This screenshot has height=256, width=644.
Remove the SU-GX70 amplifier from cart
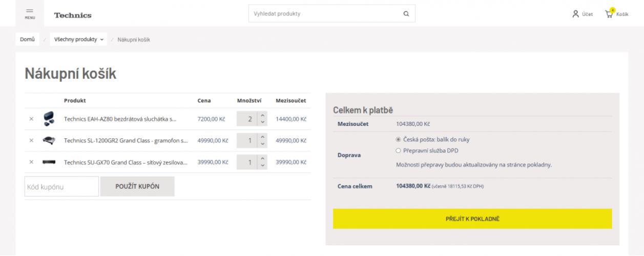coord(31,162)
